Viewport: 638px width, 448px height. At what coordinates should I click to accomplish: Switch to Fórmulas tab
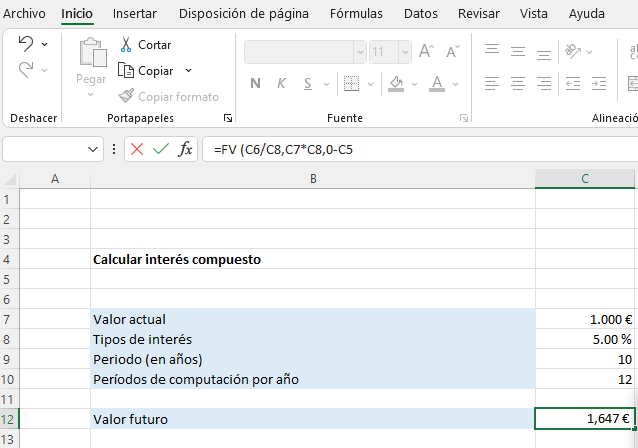click(x=356, y=13)
